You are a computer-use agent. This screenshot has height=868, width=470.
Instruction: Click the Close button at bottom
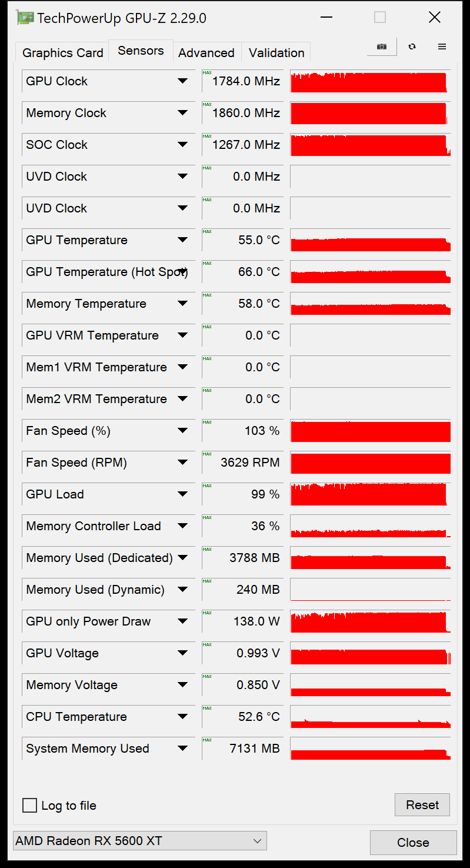[414, 842]
